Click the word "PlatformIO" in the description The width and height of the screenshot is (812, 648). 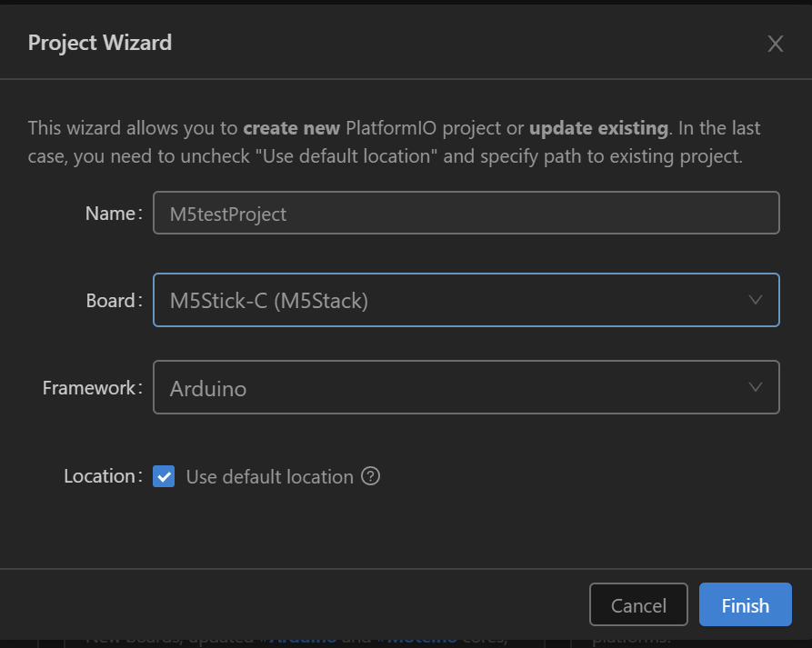point(390,128)
